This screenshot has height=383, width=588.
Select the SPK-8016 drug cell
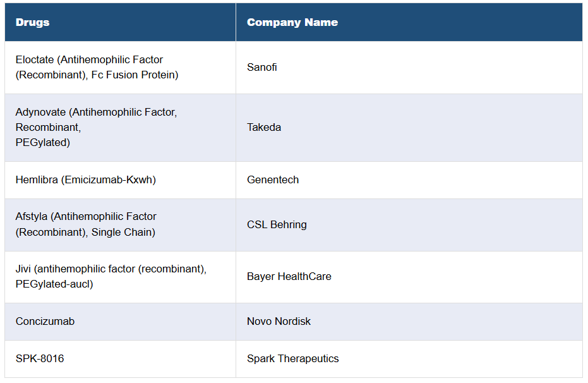click(x=40, y=359)
